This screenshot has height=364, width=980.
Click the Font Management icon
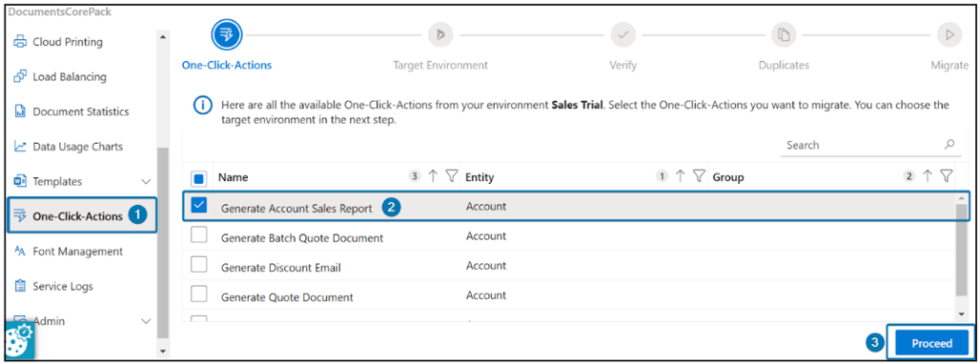coord(20,251)
